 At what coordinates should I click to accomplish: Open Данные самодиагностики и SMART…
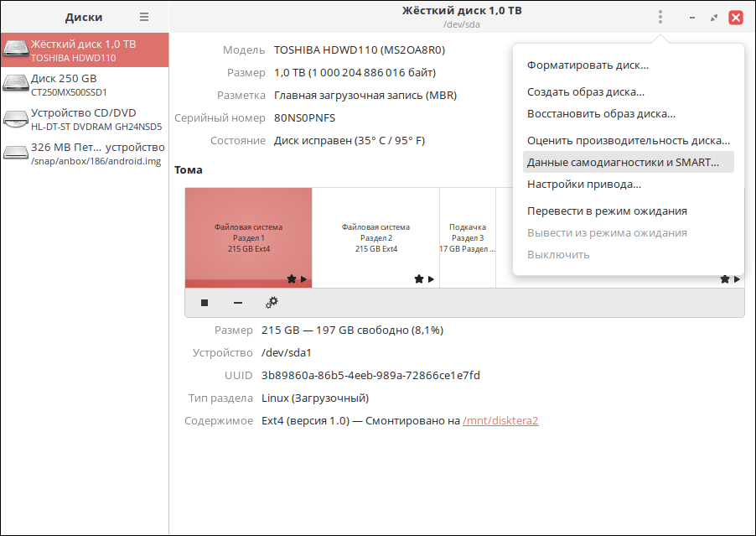click(x=623, y=163)
